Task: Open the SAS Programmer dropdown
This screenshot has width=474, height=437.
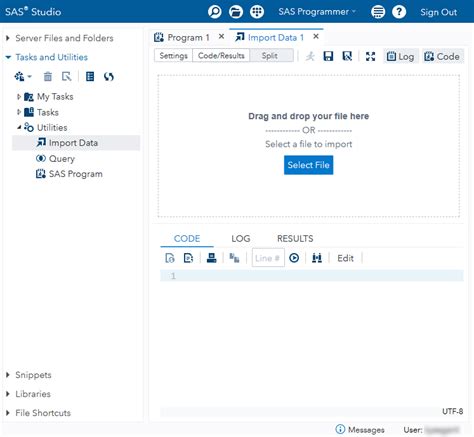Action: click(x=317, y=12)
